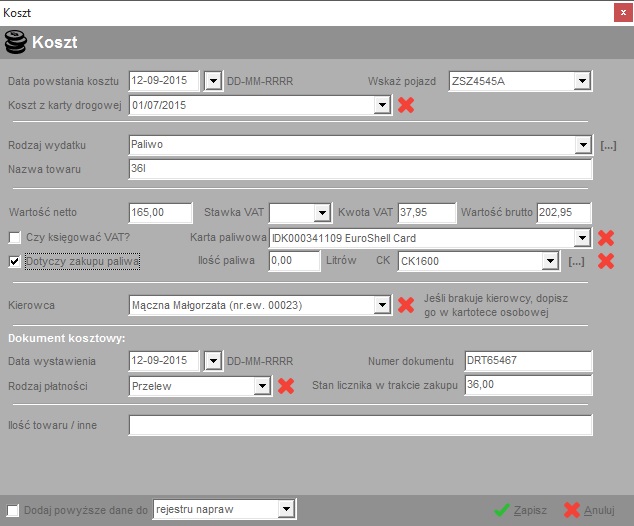Enable the Czy księgować VAT checkbox
The width and height of the screenshot is (634, 526).
tap(15, 238)
